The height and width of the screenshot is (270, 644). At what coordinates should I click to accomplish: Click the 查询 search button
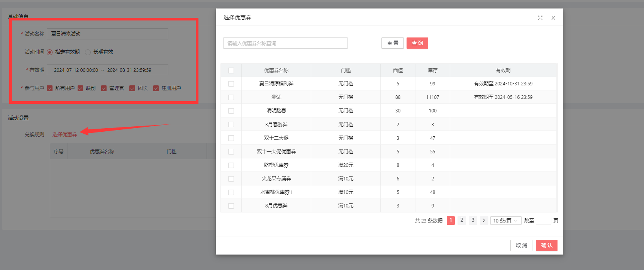[x=417, y=43]
